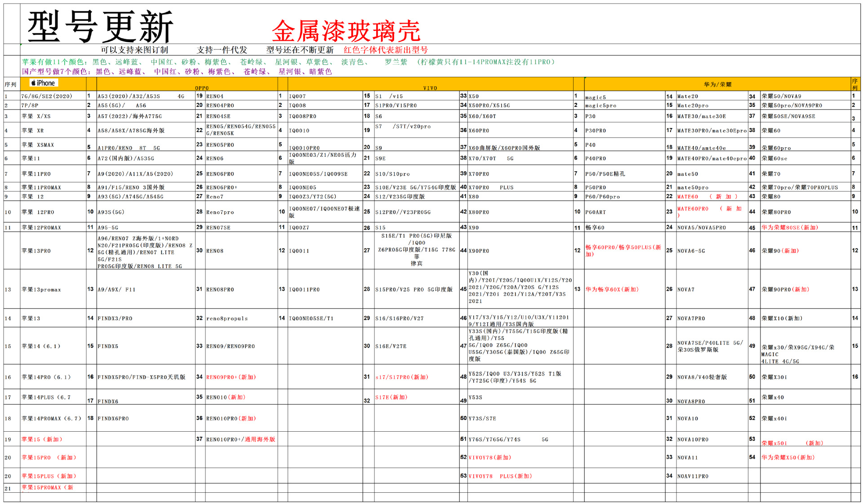
Task: Click the Apple iPhone logo header
Action: (x=44, y=83)
